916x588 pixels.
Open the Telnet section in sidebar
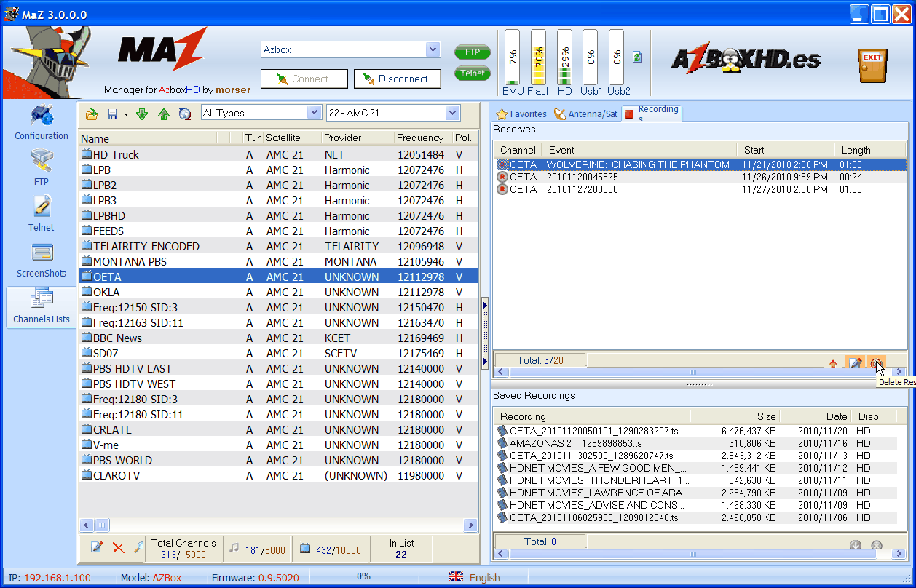click(x=42, y=213)
